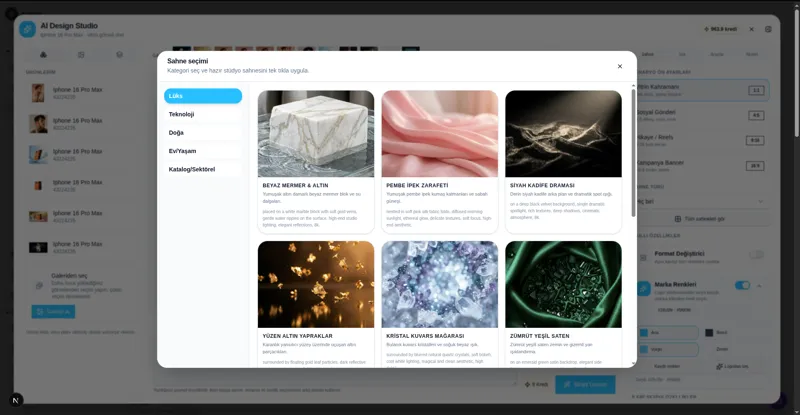The width and height of the screenshot is (800, 415).
Task: Click the YÜZEN ALTIN YAPRAKLAR title text
Action: click(x=297, y=336)
